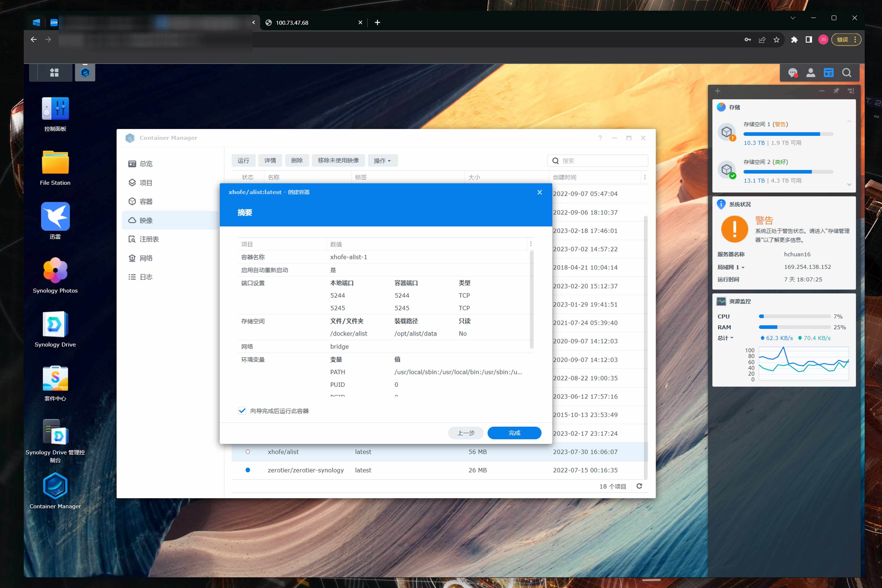
Task: Click the refresh icon beside 18 个项目
Action: point(639,486)
